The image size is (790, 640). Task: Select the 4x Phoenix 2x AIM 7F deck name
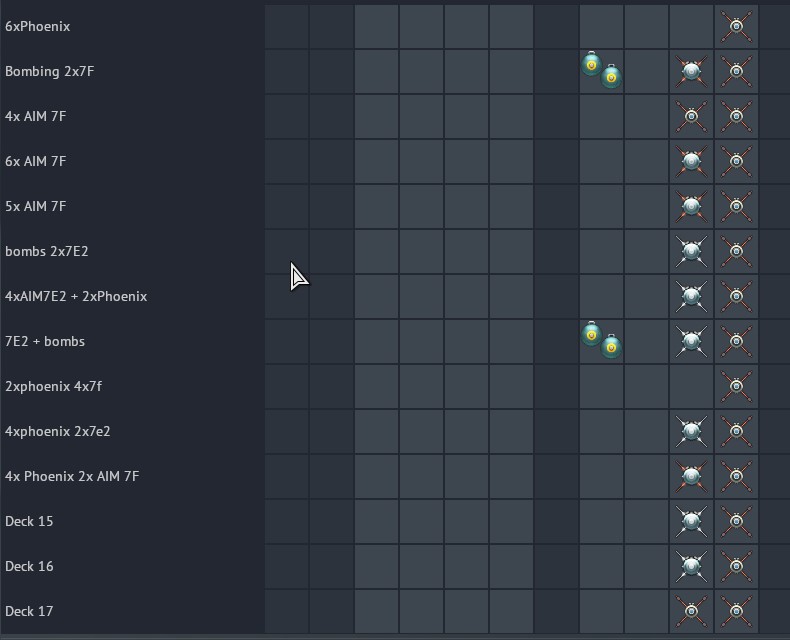click(x=72, y=476)
